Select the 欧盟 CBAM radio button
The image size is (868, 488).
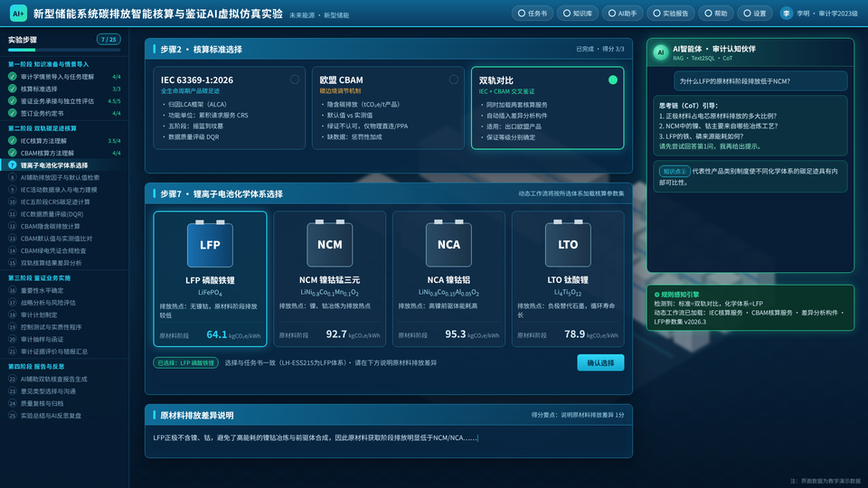pos(453,80)
